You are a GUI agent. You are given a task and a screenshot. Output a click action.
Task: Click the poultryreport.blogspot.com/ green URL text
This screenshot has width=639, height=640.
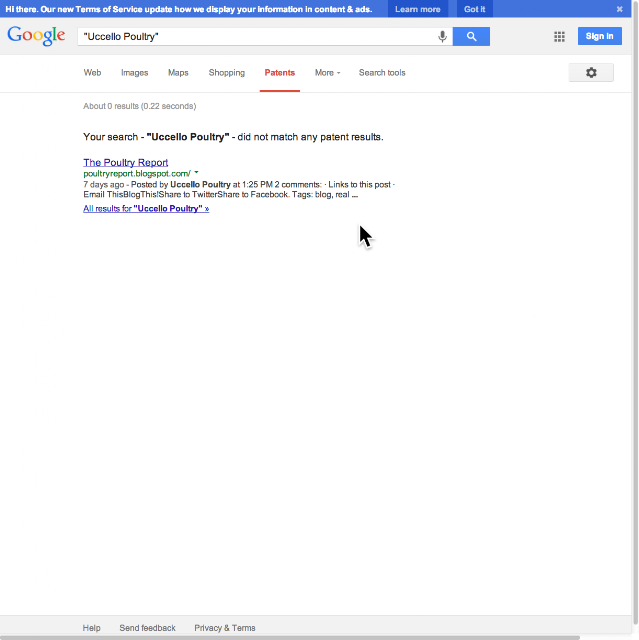pos(137,173)
